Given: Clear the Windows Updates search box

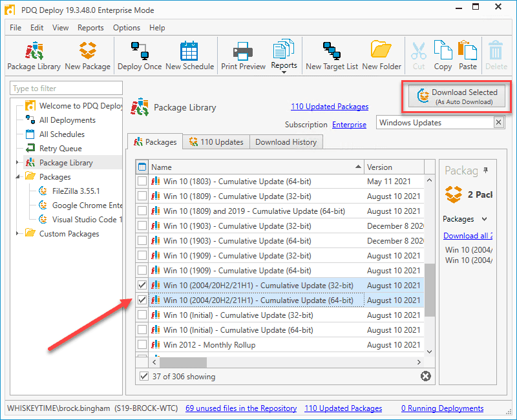Looking at the screenshot, I should click(498, 123).
